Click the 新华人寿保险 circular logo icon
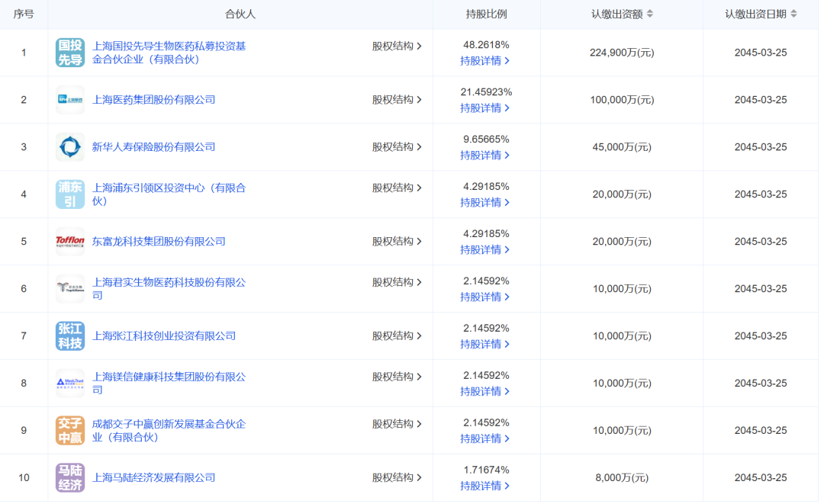Image resolution: width=824 pixels, height=504 pixels. (x=70, y=147)
